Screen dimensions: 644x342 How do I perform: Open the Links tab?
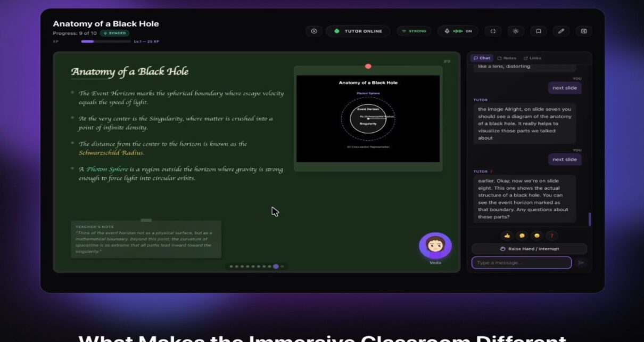tap(532, 58)
